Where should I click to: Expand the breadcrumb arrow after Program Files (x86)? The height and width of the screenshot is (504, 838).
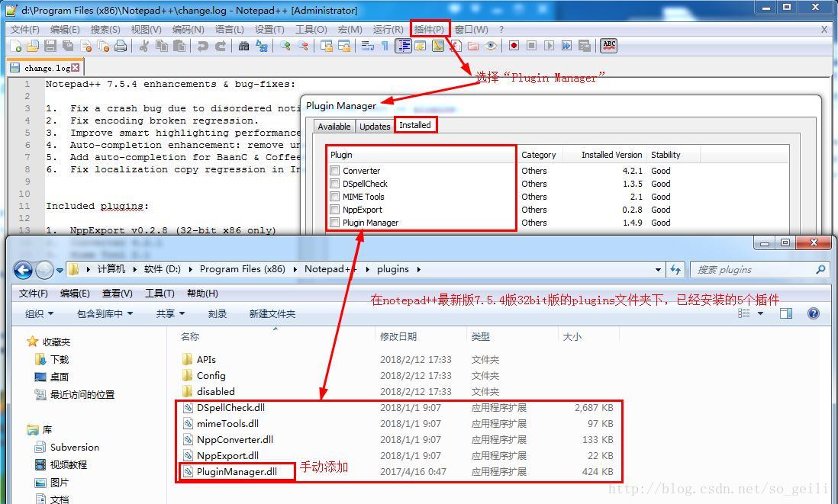coord(295,269)
